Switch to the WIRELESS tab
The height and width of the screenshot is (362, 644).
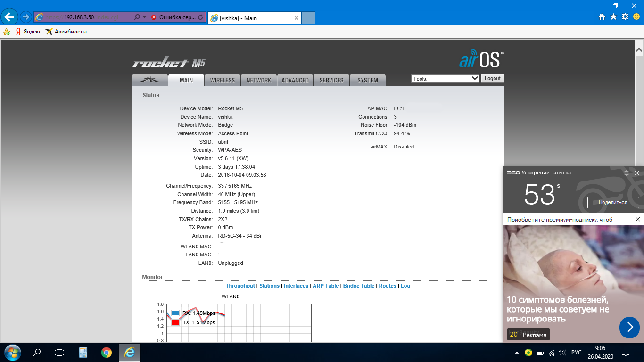(x=223, y=80)
